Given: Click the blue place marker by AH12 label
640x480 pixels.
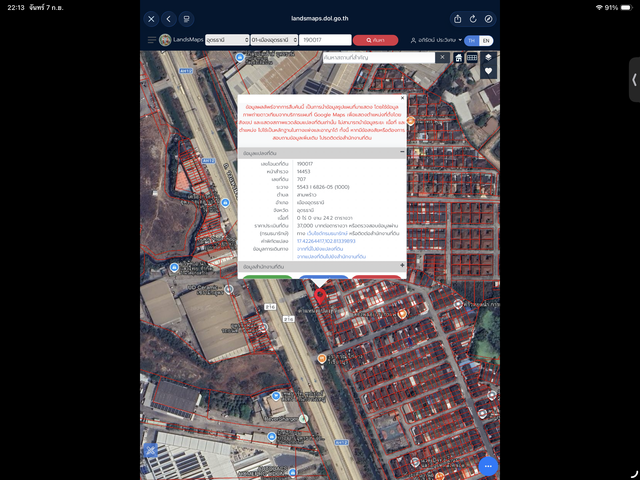Looking at the screenshot, I should tap(225, 202).
